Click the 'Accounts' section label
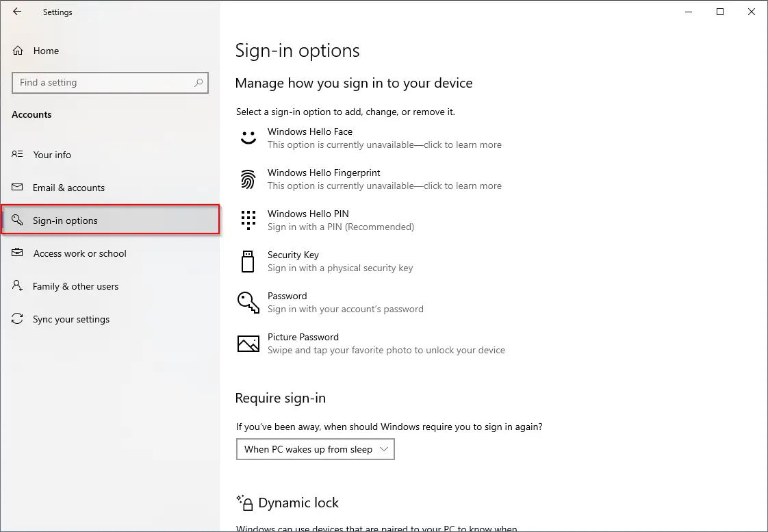 pyautogui.click(x=31, y=114)
